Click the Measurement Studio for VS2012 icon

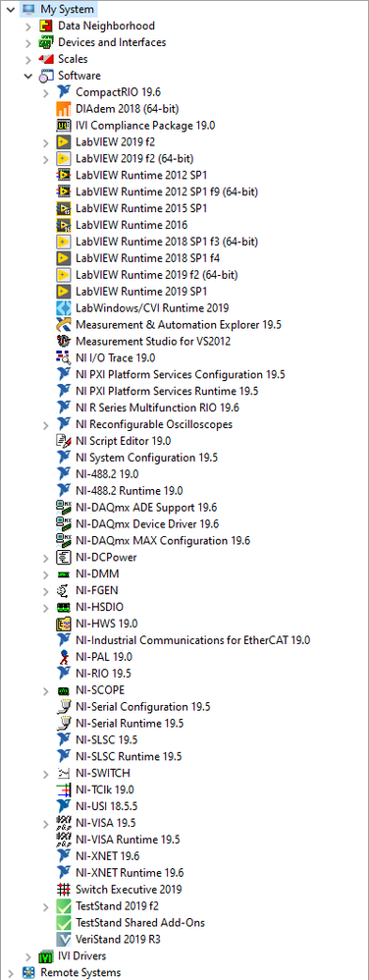coord(64,342)
